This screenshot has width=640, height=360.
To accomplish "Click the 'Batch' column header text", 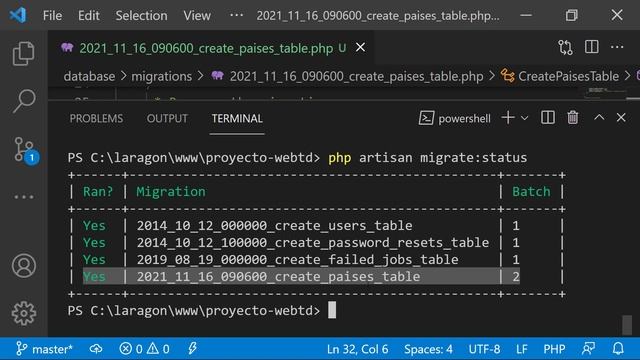I will pos(531,192).
